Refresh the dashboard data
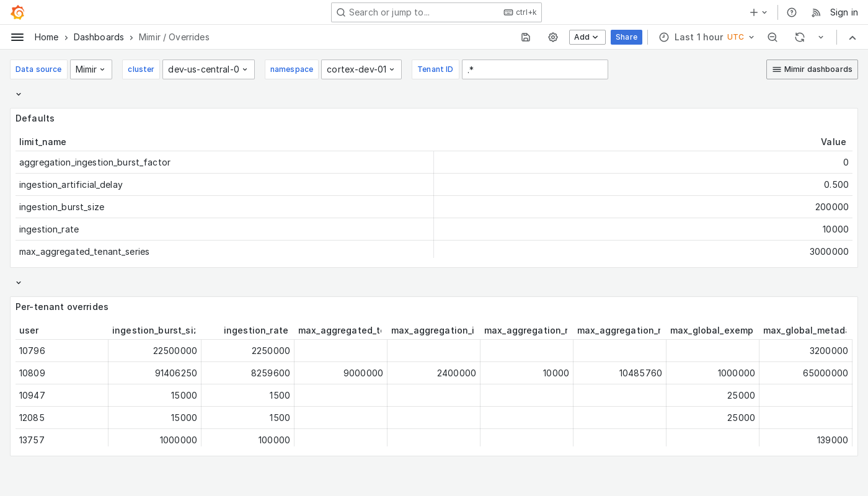The width and height of the screenshot is (868, 496). 800,37
